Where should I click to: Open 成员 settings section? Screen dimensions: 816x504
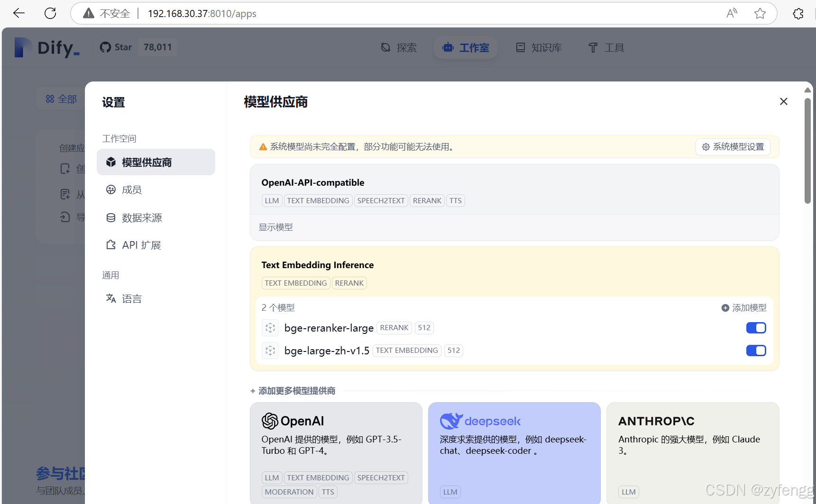(156, 189)
